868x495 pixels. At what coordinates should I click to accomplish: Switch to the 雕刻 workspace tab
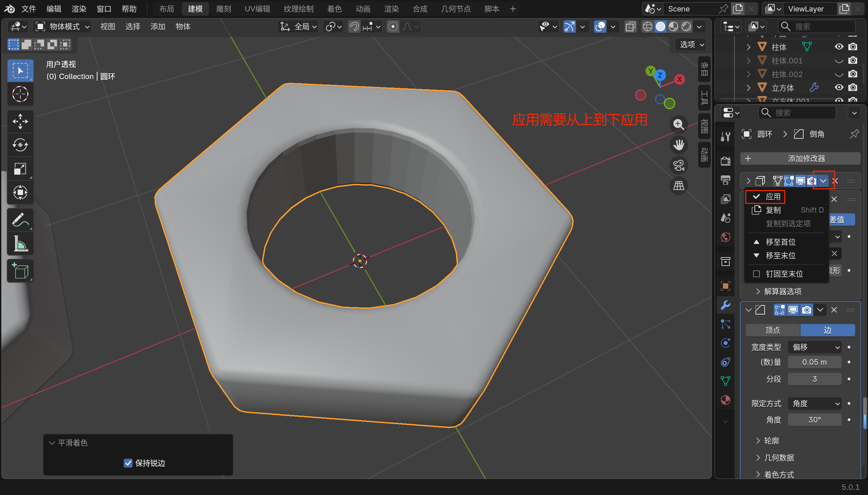pos(223,9)
